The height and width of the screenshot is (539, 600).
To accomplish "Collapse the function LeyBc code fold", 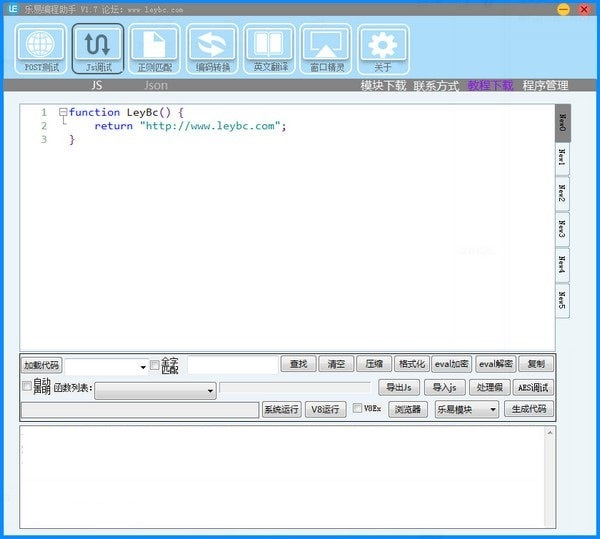I will tap(63, 112).
